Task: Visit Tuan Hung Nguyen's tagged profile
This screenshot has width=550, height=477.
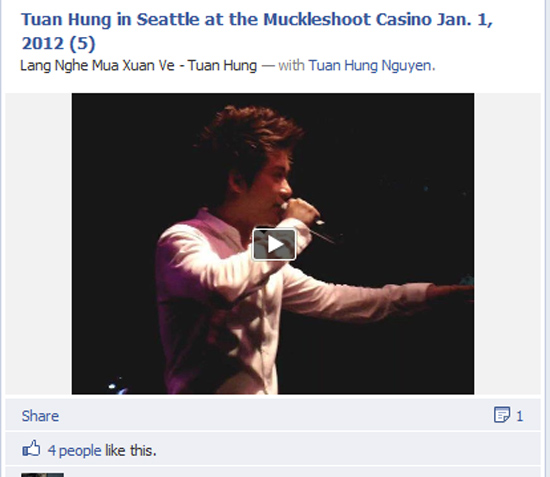Action: [372, 66]
